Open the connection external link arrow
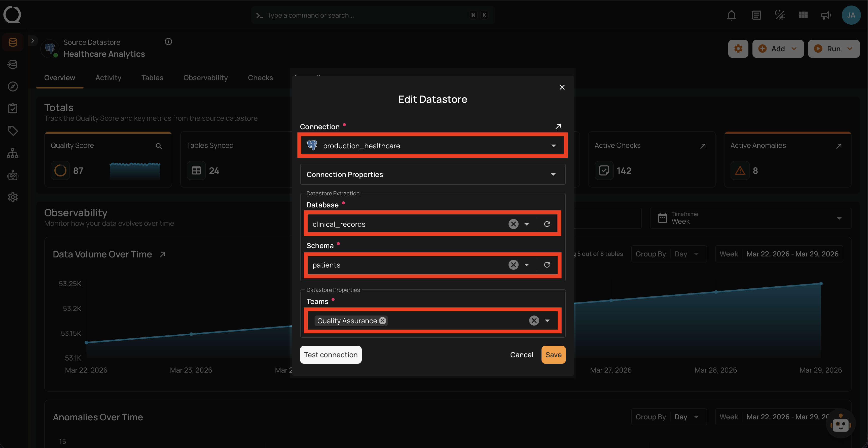 (558, 126)
